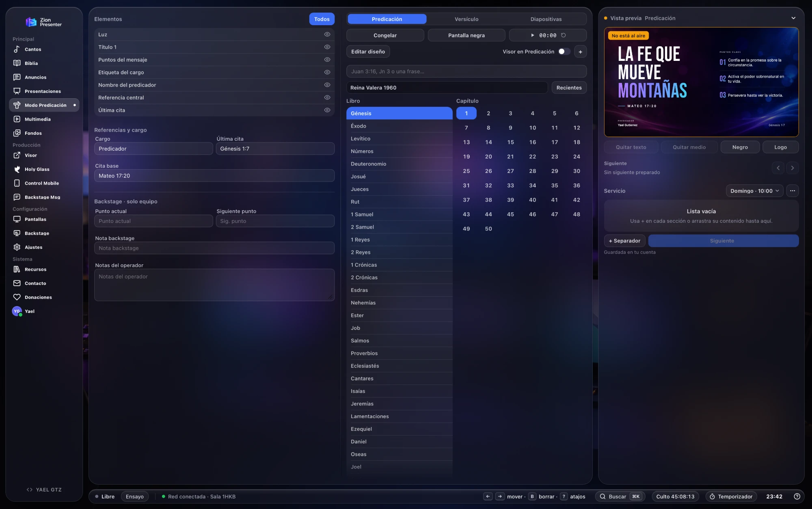
Task: Open the Biblia book icon
Action: pyautogui.click(x=17, y=63)
